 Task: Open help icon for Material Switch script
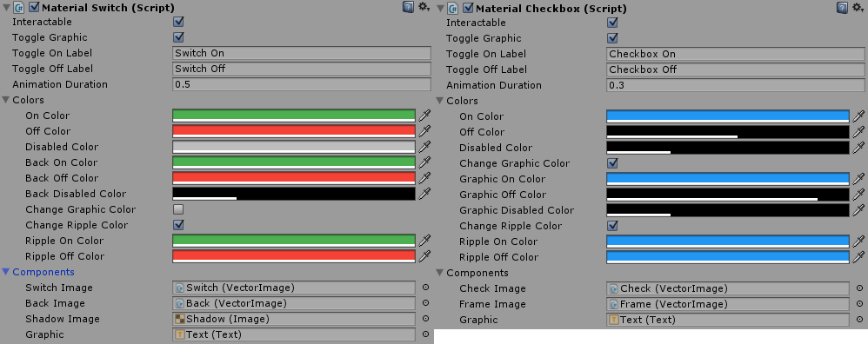tap(408, 7)
